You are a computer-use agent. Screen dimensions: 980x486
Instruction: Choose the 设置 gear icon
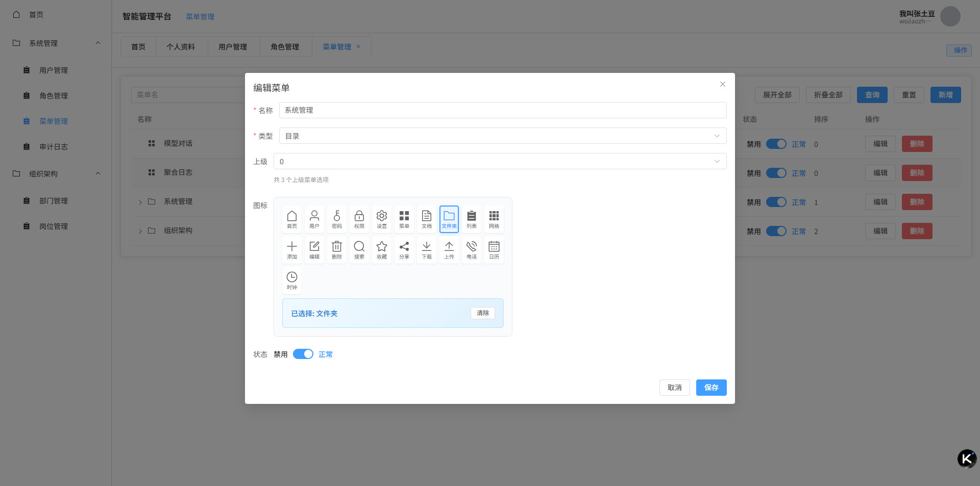[x=382, y=219]
